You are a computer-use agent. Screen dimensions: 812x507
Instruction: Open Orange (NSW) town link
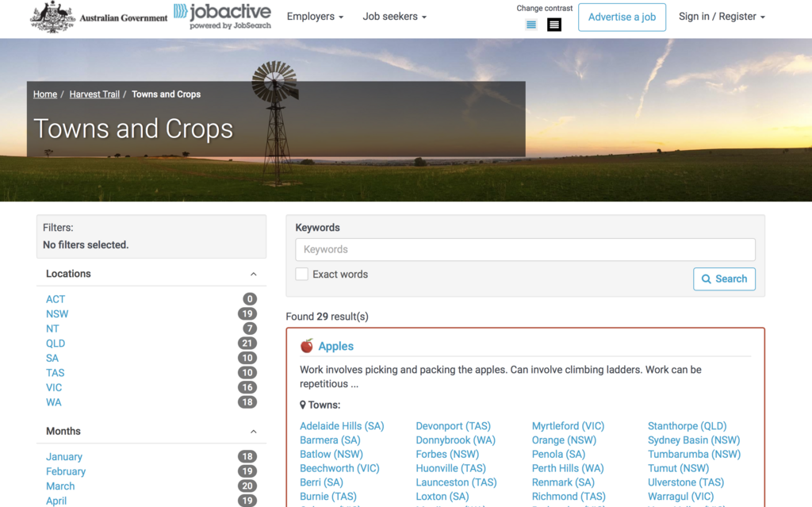[x=564, y=440]
